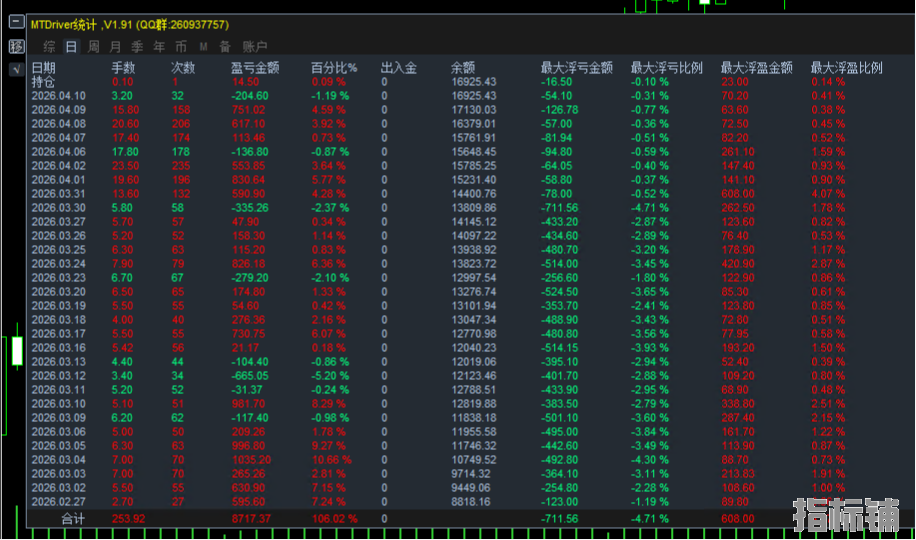Open the 年 yearly tab
This screenshot has width=916, height=540.
point(159,46)
